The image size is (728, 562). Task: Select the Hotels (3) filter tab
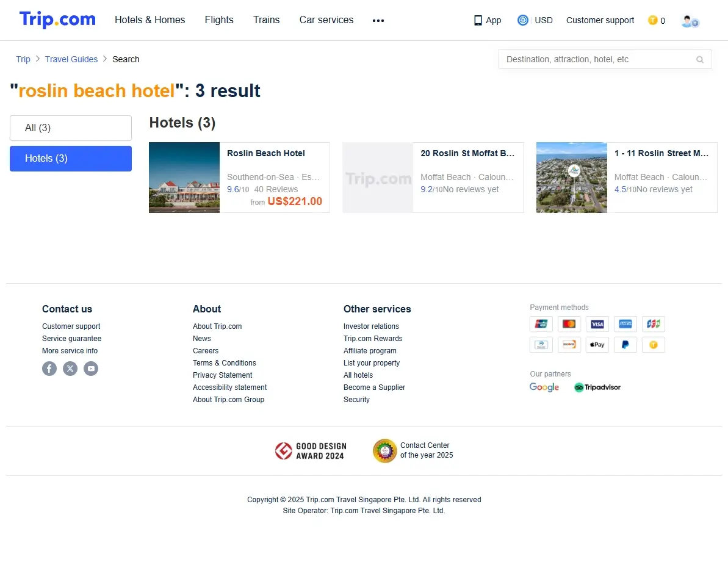coord(71,159)
